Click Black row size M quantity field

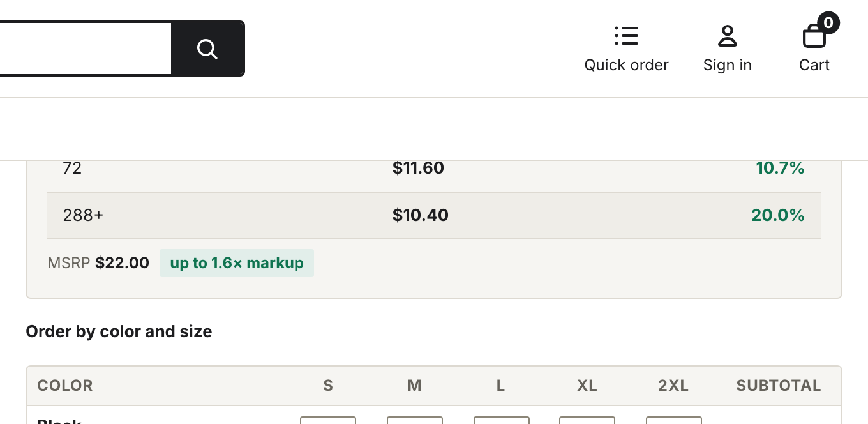pos(415,420)
